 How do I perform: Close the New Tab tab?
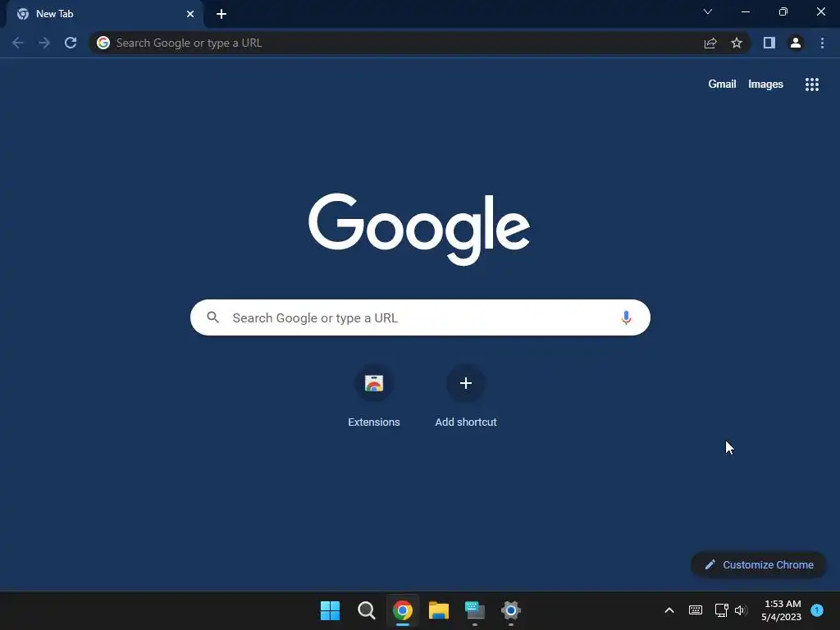click(190, 14)
